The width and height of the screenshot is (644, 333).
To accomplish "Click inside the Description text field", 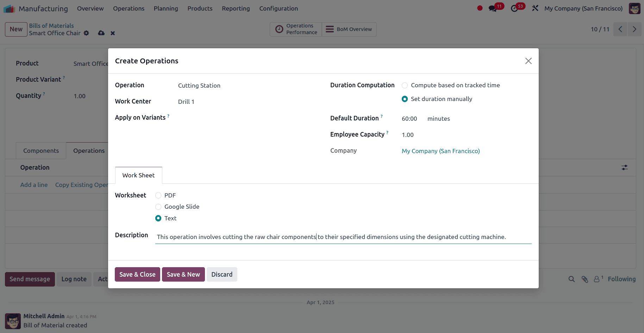I will click(343, 237).
